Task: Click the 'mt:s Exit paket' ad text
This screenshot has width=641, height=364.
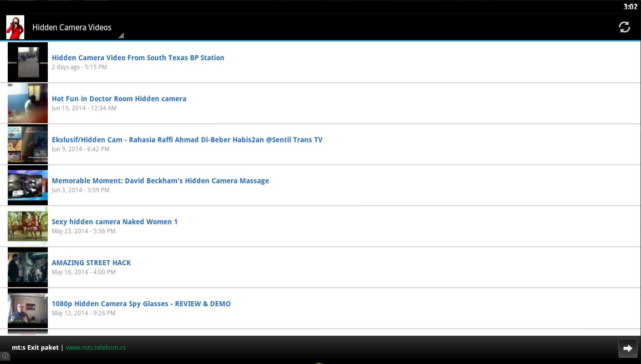Action: coord(35,347)
